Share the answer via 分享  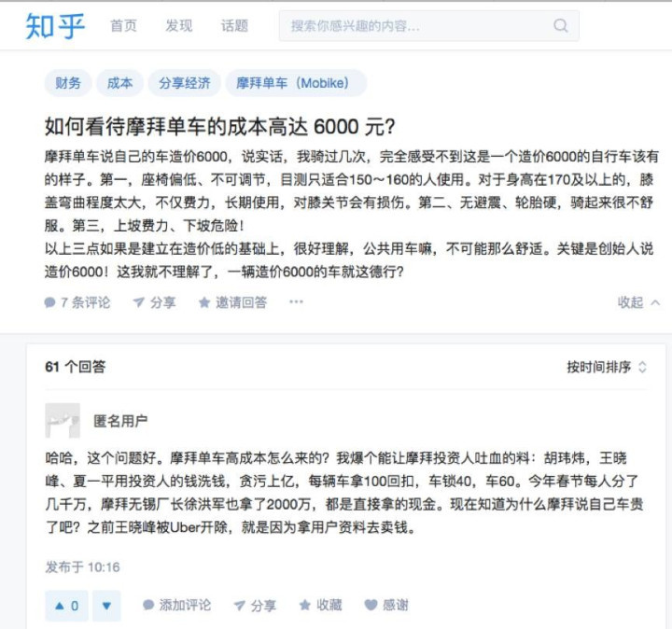[255, 606]
